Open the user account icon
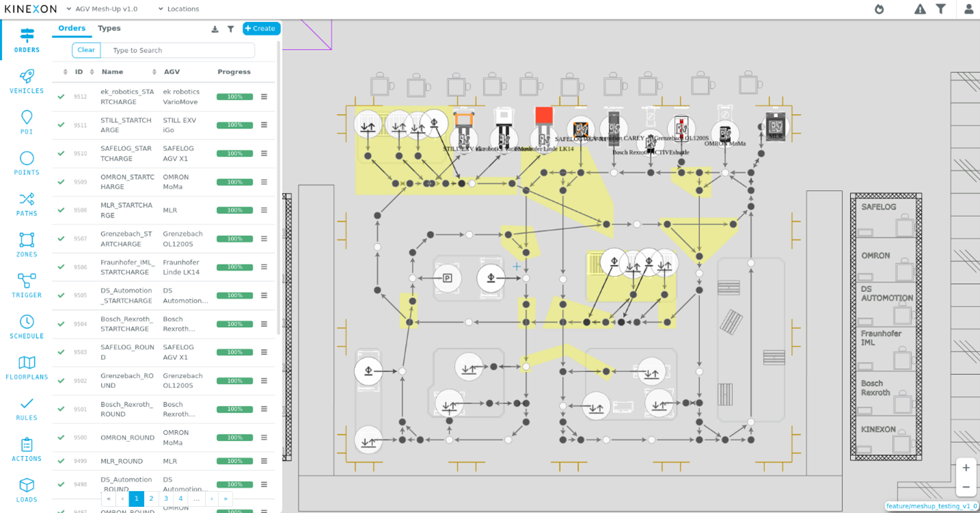 click(x=968, y=9)
